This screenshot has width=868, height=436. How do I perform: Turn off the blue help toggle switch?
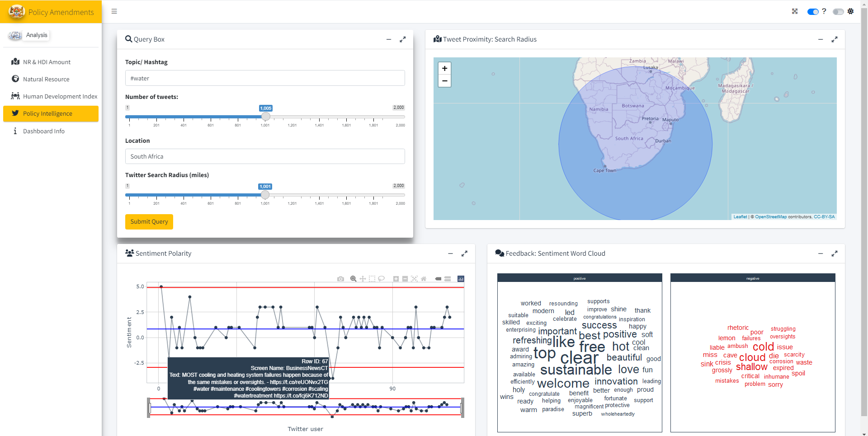813,12
